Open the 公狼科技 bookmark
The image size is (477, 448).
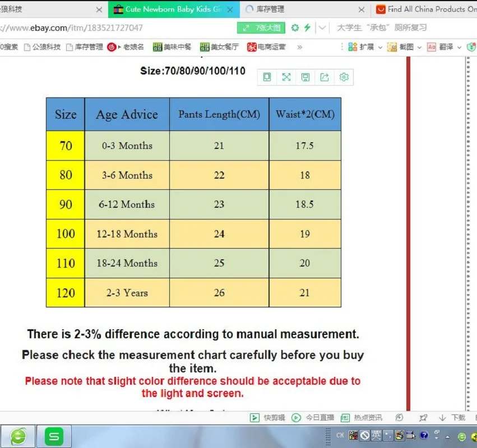(x=42, y=47)
